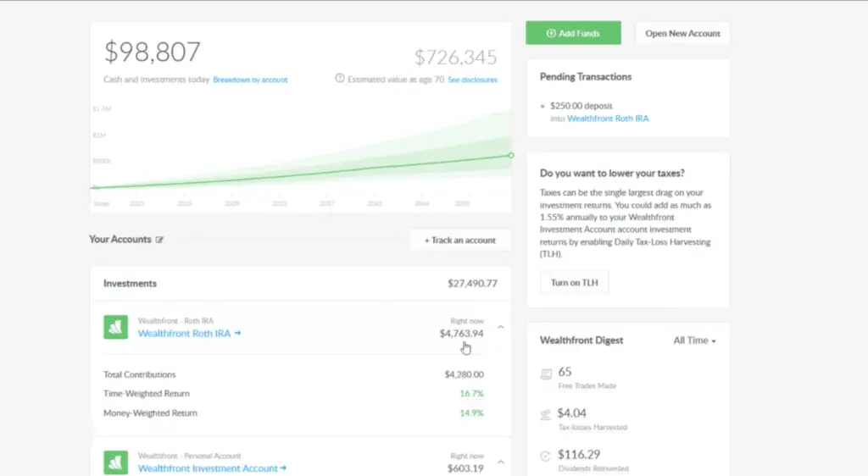Screen dimensions: 868x476
Task: Click the Investments total $27,490.77
Action: click(472, 284)
